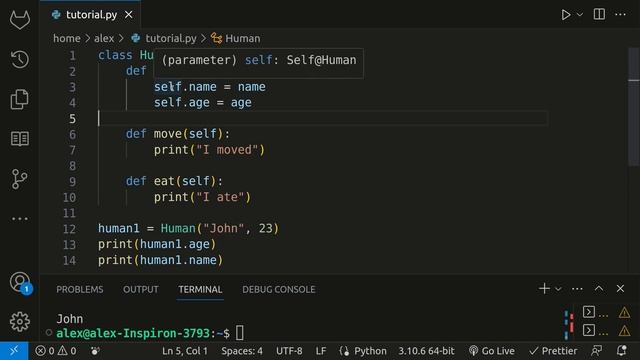Start Go Live server

(491, 351)
